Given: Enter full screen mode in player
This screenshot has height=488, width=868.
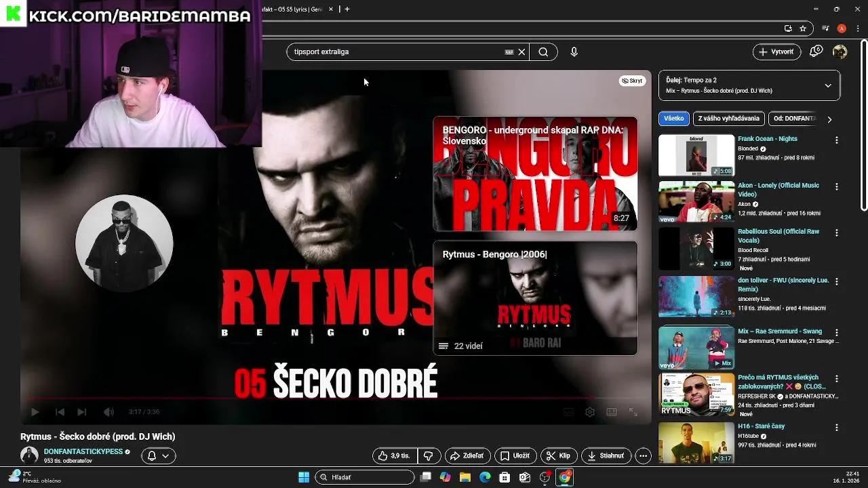Looking at the screenshot, I should point(633,412).
